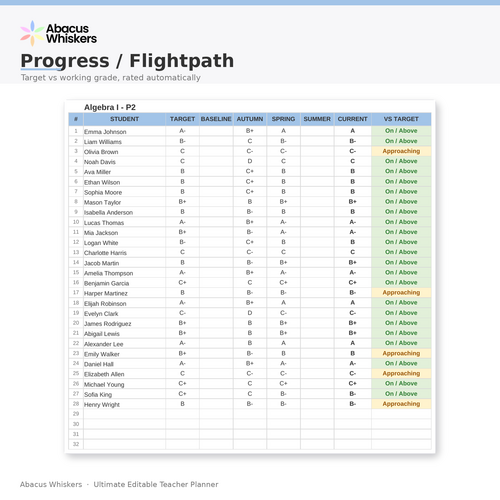Click student name Harper Martinez
The width and height of the screenshot is (500, 500).
click(106, 293)
